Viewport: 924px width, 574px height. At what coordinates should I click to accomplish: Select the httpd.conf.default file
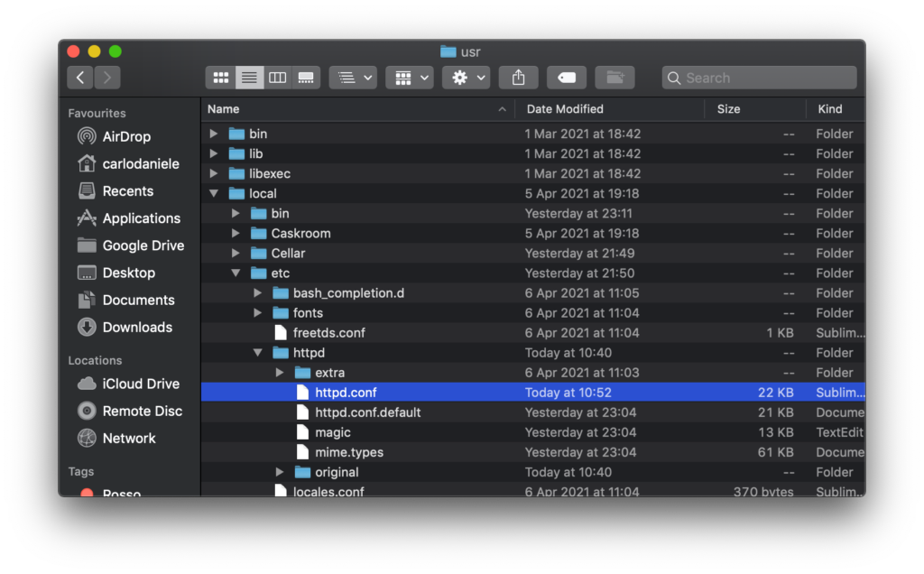(x=533, y=412)
